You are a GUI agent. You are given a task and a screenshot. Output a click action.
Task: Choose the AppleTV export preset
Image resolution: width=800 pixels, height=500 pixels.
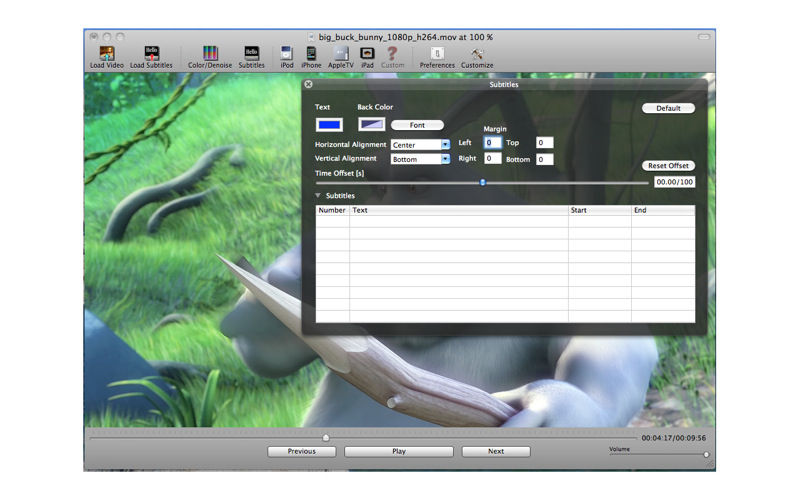340,57
